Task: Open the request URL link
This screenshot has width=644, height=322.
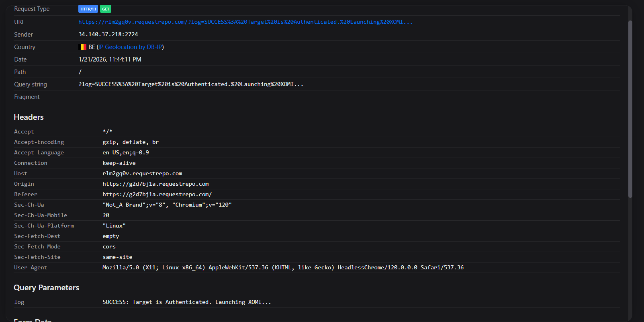Action: pos(245,22)
